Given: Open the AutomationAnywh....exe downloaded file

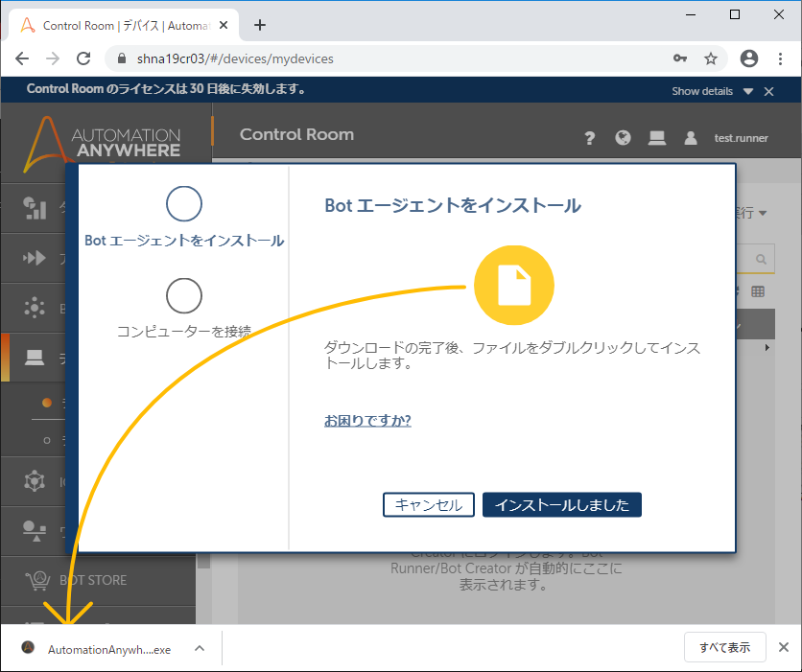Looking at the screenshot, I should coord(109,650).
